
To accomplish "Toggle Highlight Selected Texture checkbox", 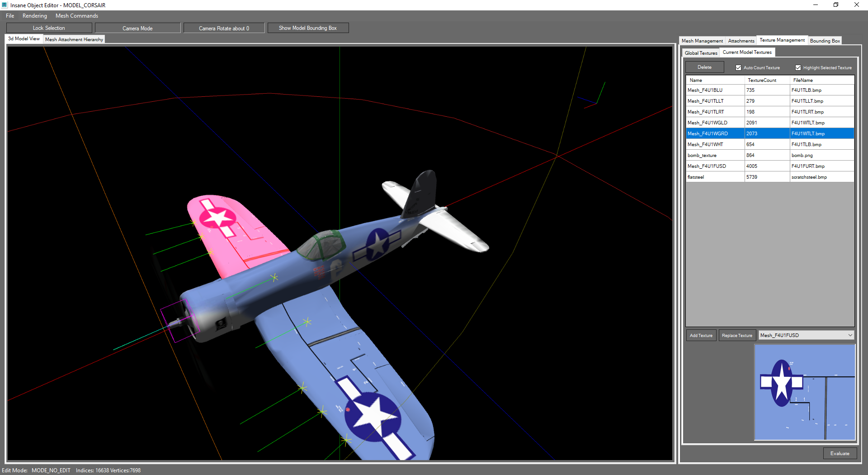I will [x=798, y=67].
